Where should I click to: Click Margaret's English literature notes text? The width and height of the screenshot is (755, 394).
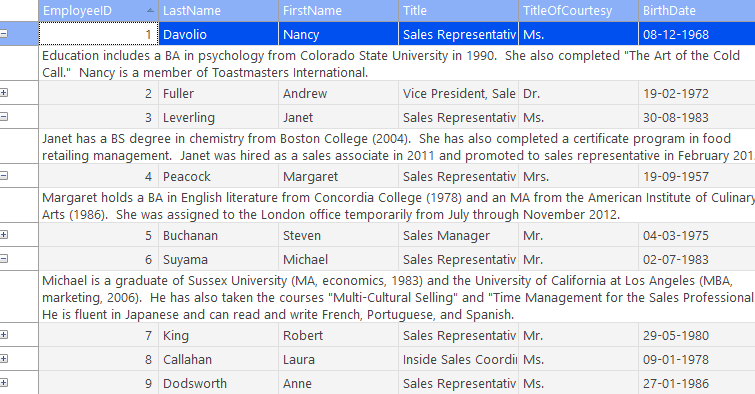pos(398,206)
